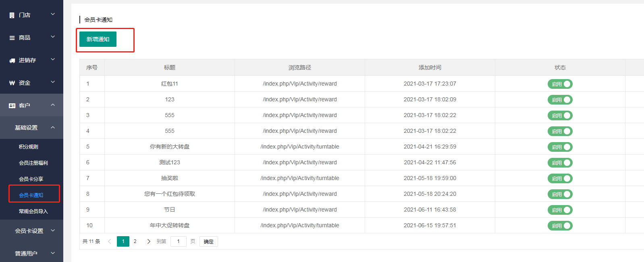Click timestamp 2021-06-15 19:57:51
The width and height of the screenshot is (644, 262).
[x=430, y=225]
